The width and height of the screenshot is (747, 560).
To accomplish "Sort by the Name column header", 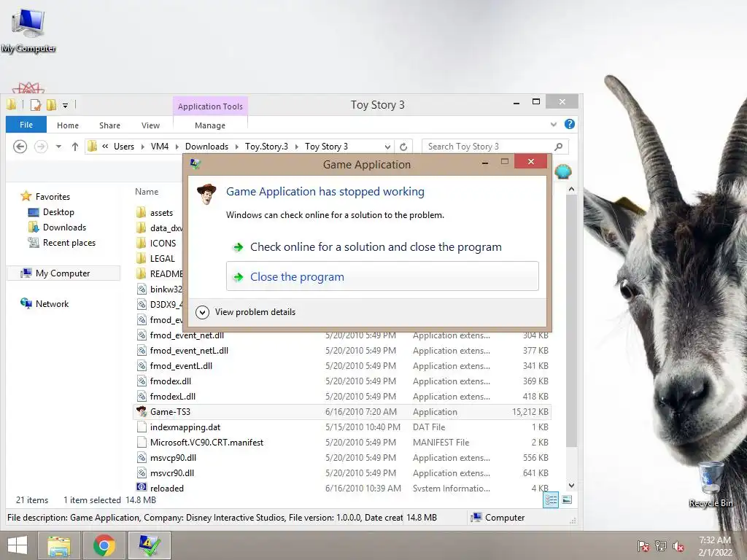I will tap(147, 192).
